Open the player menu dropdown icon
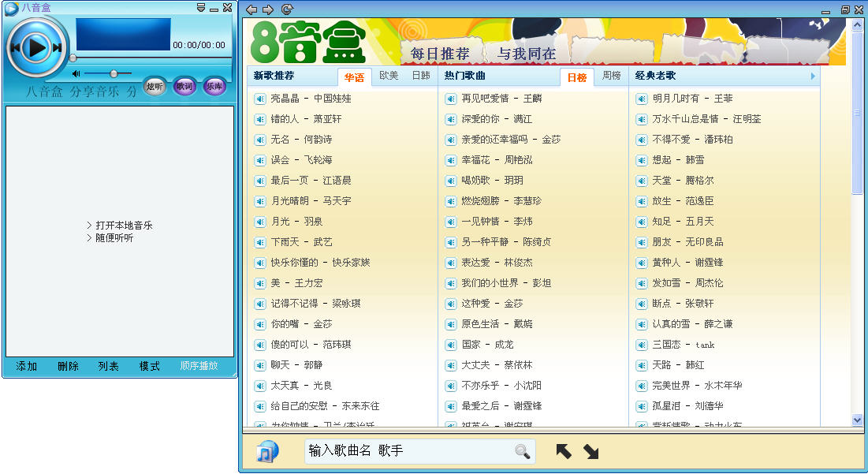The image size is (868, 474). pyautogui.click(x=201, y=8)
